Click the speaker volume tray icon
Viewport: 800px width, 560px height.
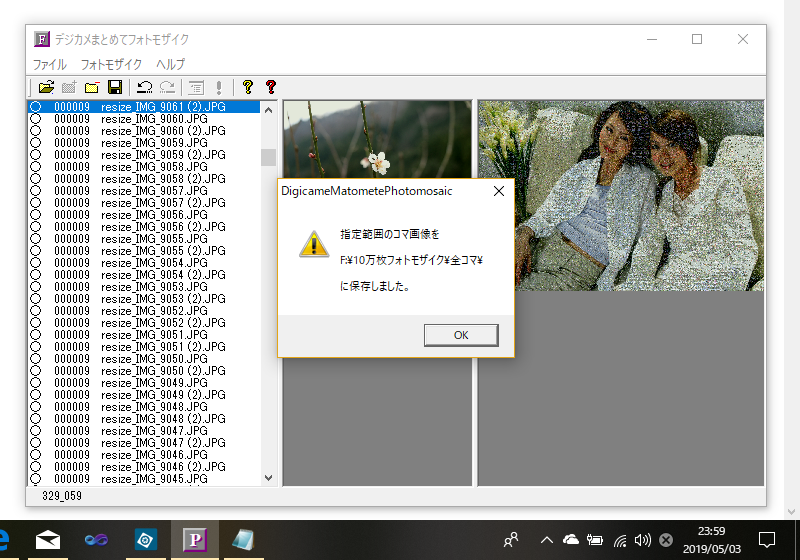[643, 540]
